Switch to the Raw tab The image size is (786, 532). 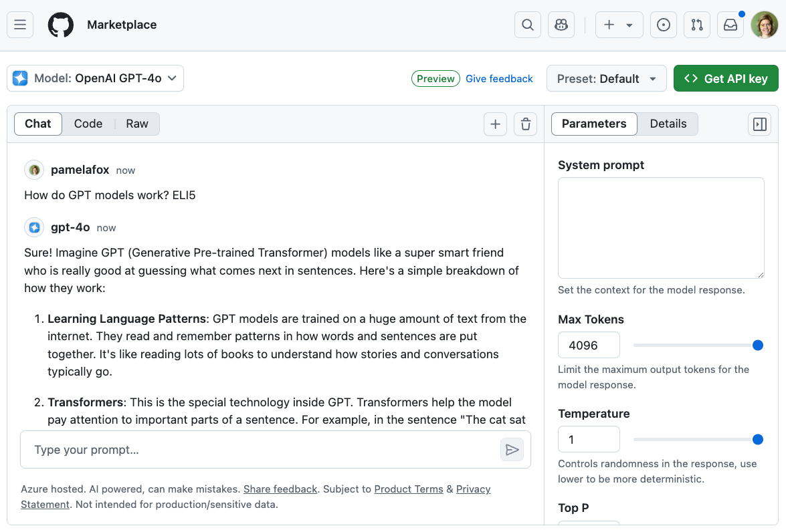pyautogui.click(x=137, y=124)
